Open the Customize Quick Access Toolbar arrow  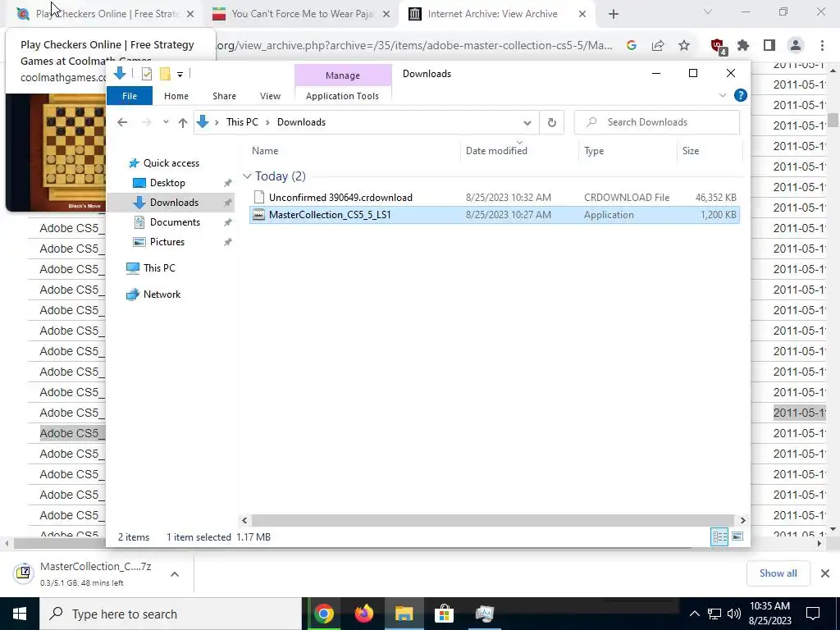[180, 75]
